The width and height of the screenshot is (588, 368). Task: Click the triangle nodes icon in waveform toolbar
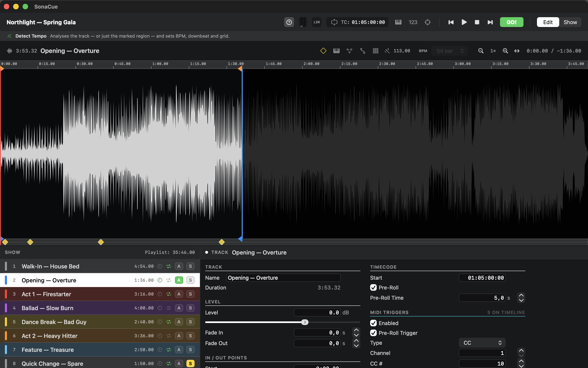(x=349, y=51)
